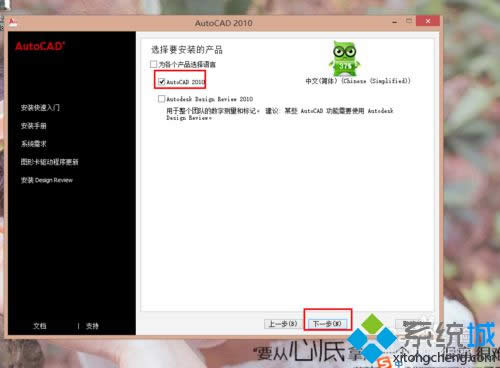This screenshot has height=368, width=500.
Task: Open the 系统需求 sidebar link
Action: click(33, 144)
